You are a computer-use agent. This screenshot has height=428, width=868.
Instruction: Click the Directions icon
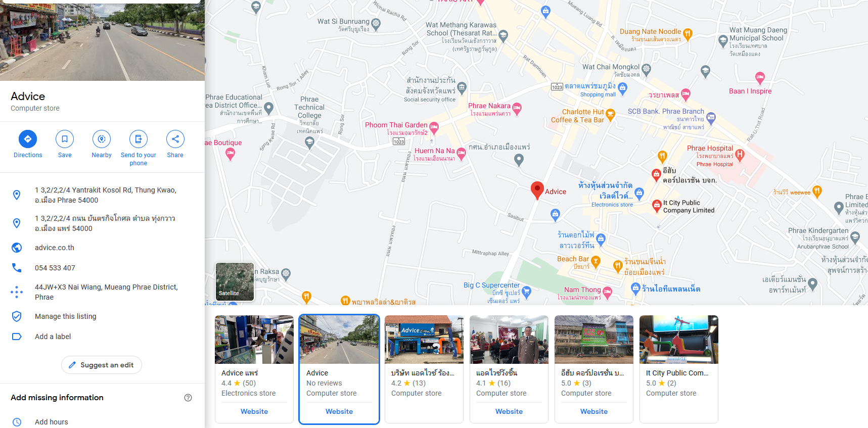point(28,139)
